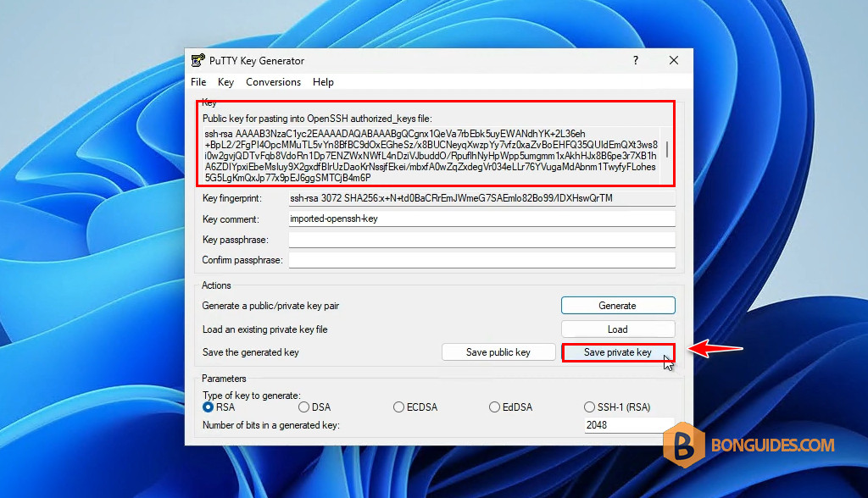Open the Key menu

click(225, 82)
